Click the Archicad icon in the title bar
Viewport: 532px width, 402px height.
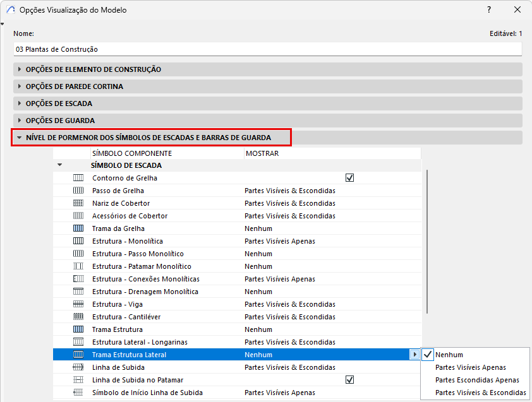tap(11, 10)
